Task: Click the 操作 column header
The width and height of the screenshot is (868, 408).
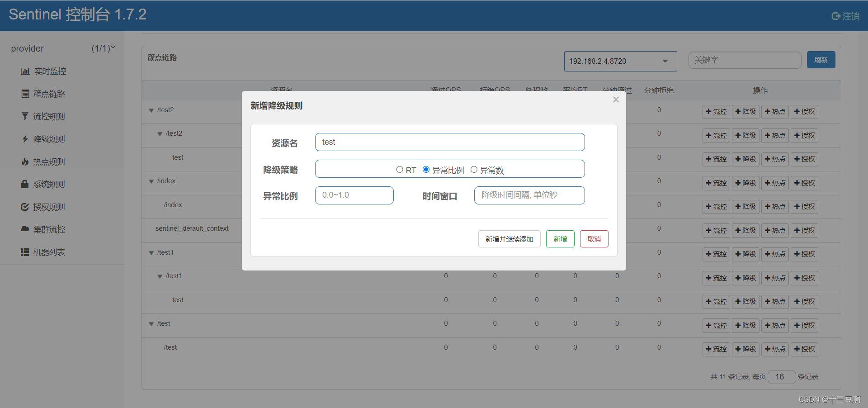Action: coord(760,90)
